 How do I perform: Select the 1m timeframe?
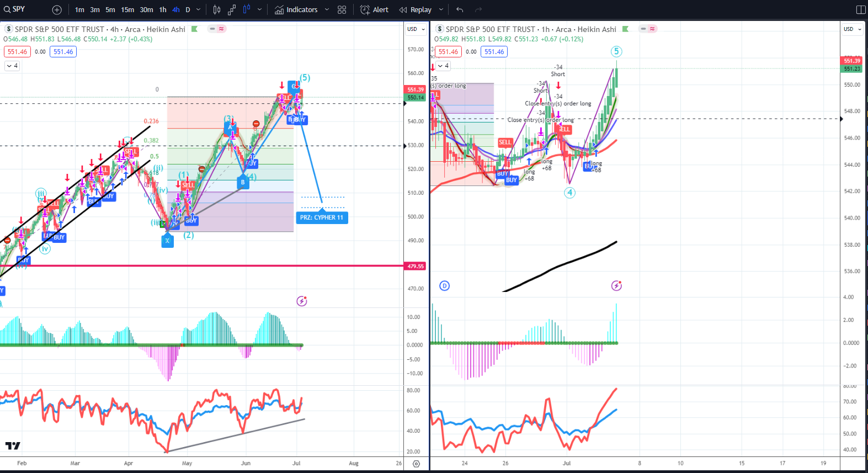pyautogui.click(x=80, y=10)
